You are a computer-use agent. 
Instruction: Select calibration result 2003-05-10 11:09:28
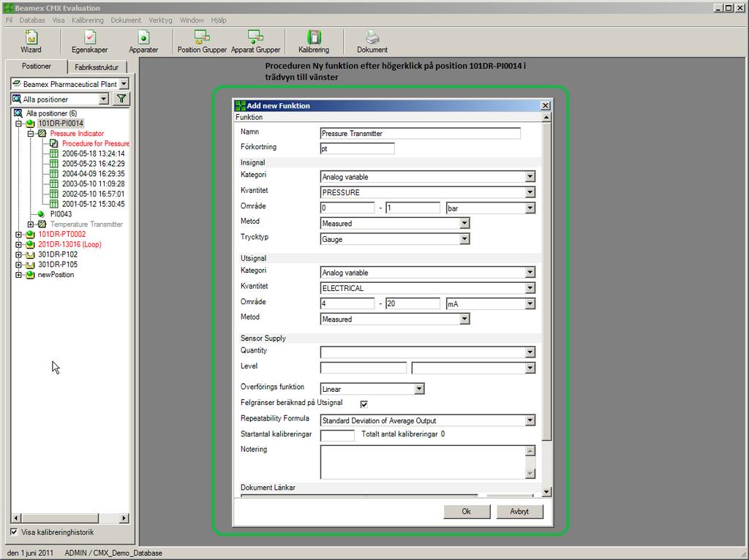tap(93, 183)
